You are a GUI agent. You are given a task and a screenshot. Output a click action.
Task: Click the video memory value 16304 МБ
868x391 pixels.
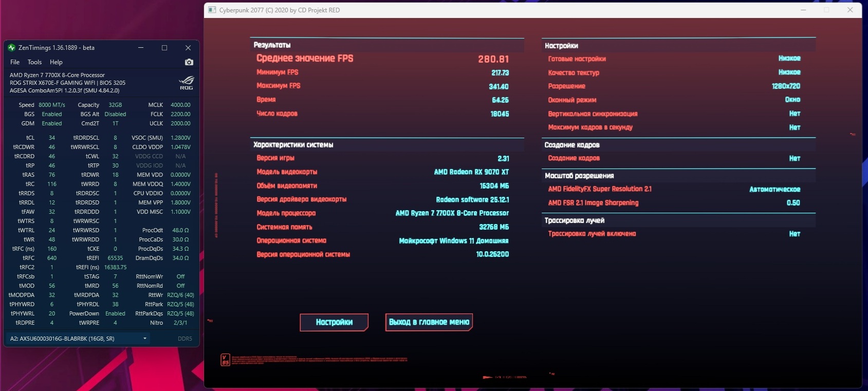click(x=494, y=186)
